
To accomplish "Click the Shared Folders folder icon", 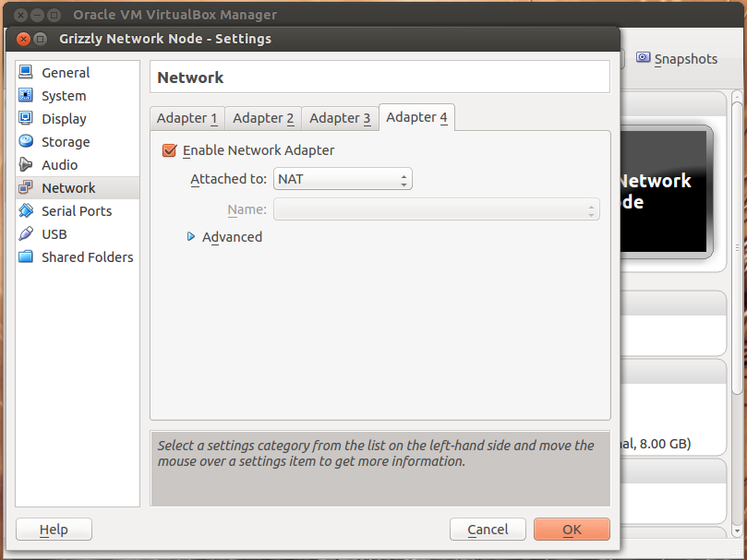I will [x=26, y=256].
